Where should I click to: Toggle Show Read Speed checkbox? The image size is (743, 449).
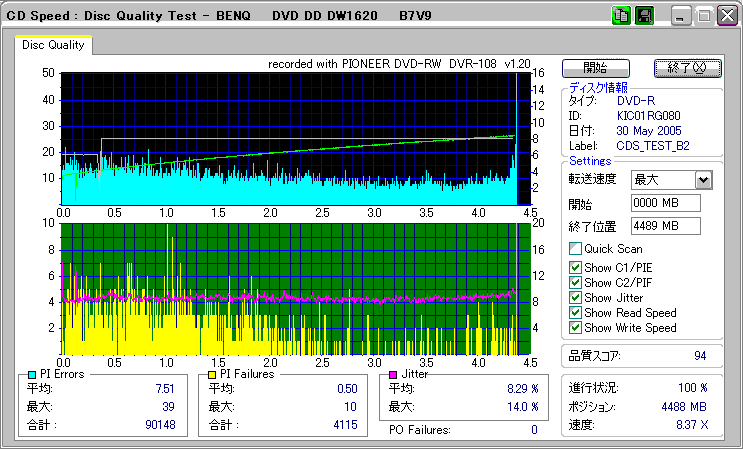[x=575, y=312]
